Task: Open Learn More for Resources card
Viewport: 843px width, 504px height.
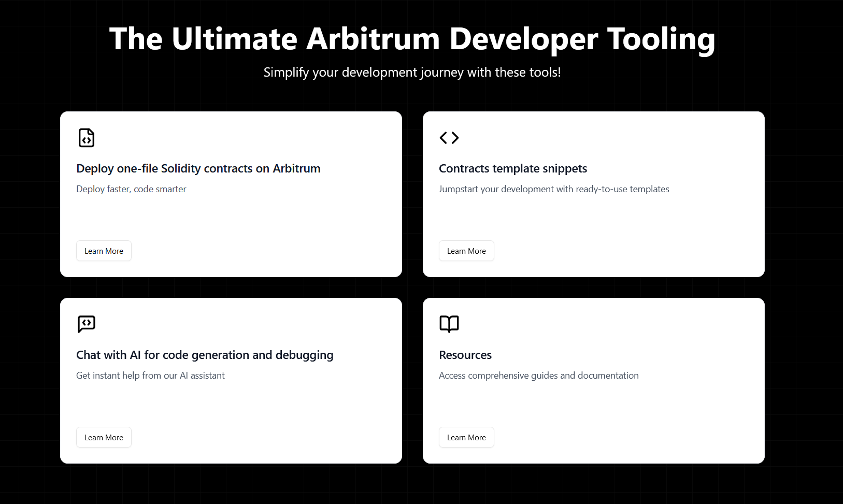Action: 466,437
